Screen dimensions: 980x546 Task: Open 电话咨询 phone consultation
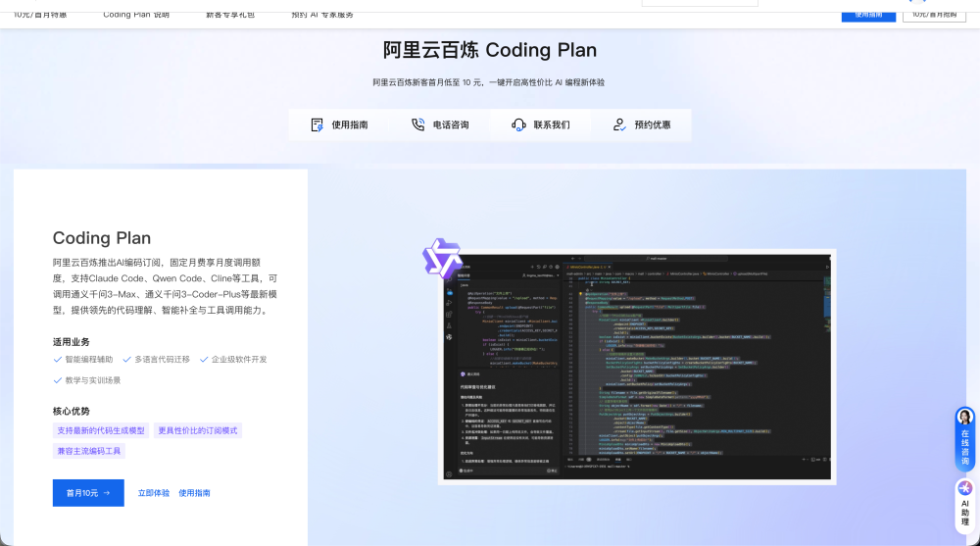pyautogui.click(x=440, y=125)
